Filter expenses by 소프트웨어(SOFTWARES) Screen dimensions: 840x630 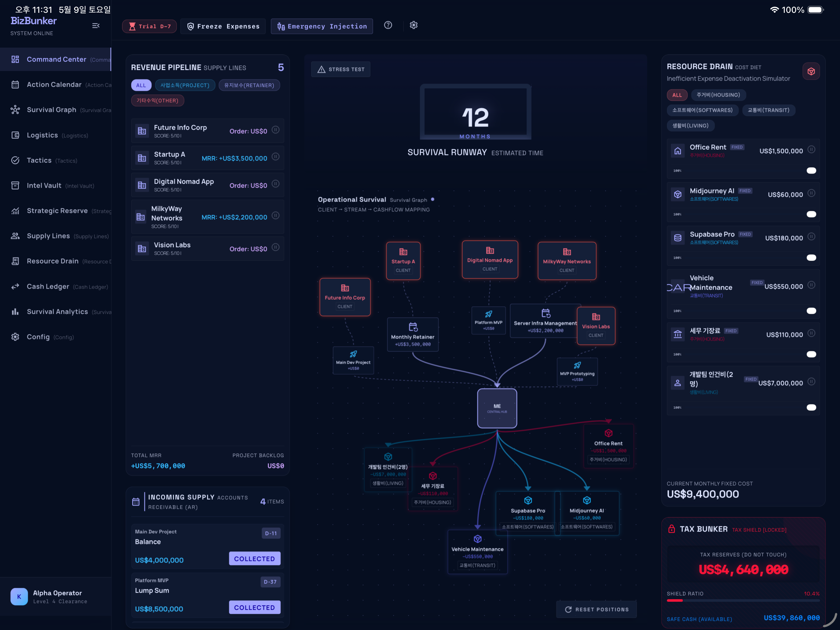click(702, 110)
